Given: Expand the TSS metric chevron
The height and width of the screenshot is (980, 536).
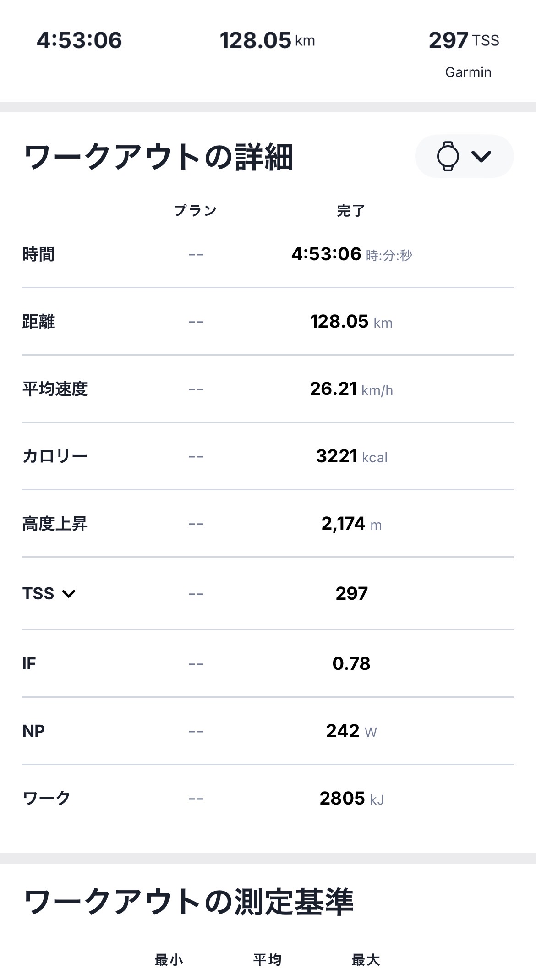Looking at the screenshot, I should pyautogui.click(x=69, y=594).
